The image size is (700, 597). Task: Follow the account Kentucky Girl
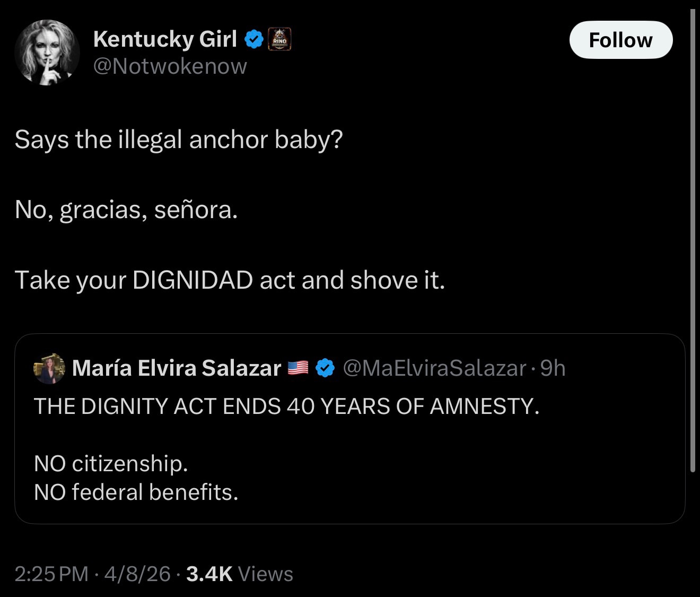[620, 39]
